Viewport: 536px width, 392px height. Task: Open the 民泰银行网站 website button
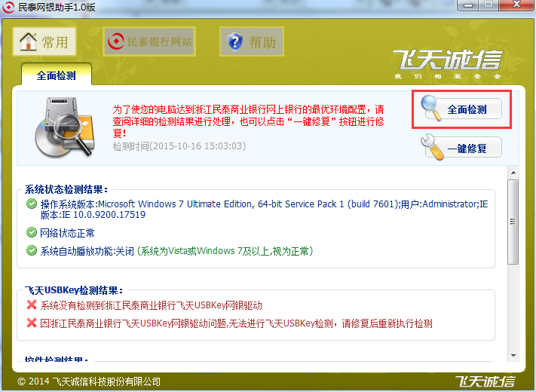[149, 41]
